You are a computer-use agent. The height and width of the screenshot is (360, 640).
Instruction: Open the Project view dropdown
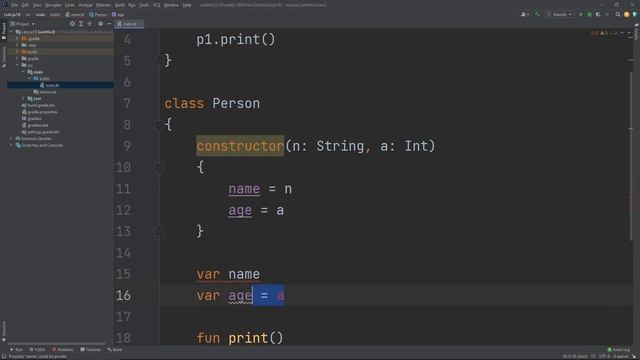pos(23,24)
